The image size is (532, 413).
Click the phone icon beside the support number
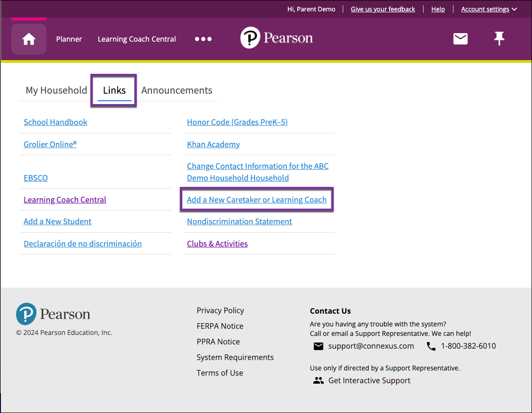pyautogui.click(x=431, y=346)
